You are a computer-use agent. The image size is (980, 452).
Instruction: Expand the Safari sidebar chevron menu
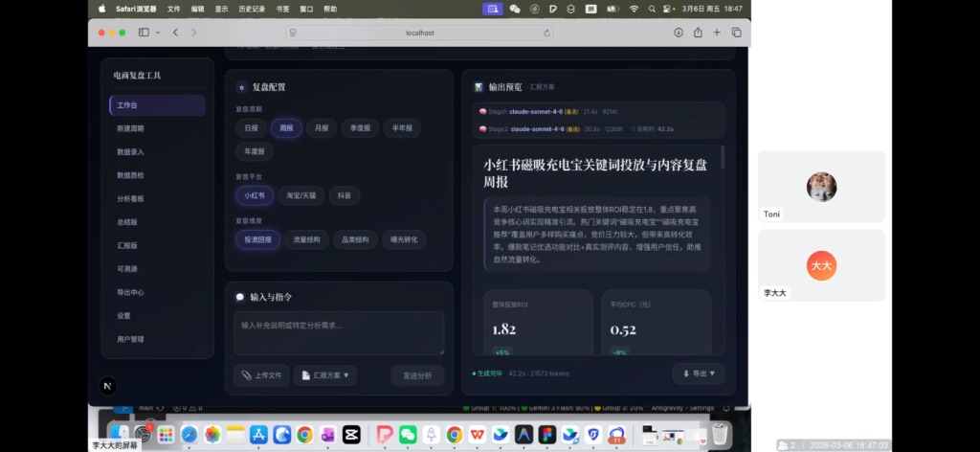pyautogui.click(x=158, y=33)
